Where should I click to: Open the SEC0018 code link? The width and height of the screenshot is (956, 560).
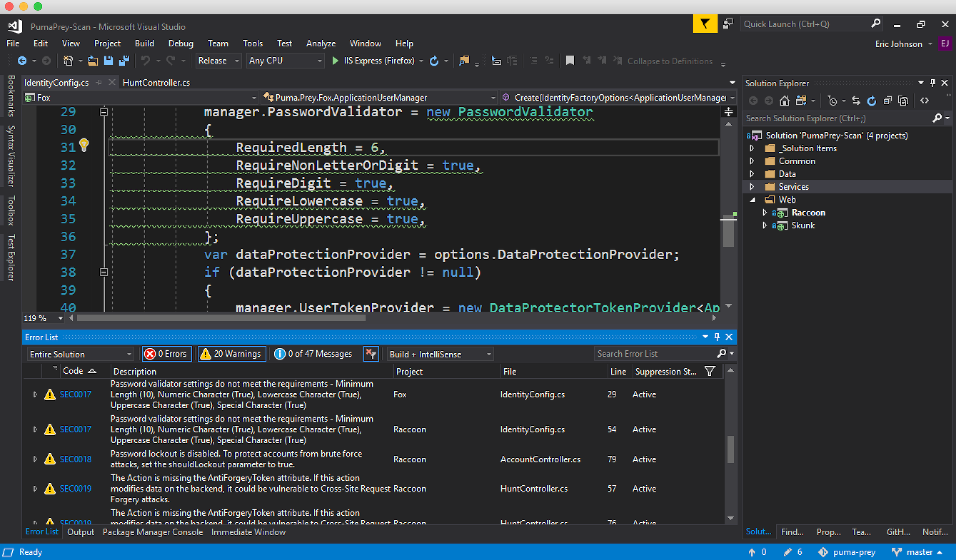point(75,459)
